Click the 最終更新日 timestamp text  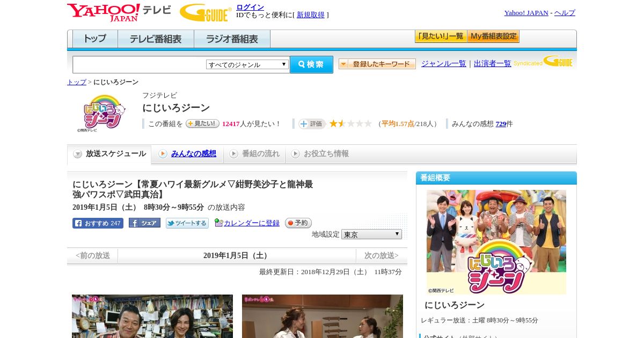tap(331, 272)
